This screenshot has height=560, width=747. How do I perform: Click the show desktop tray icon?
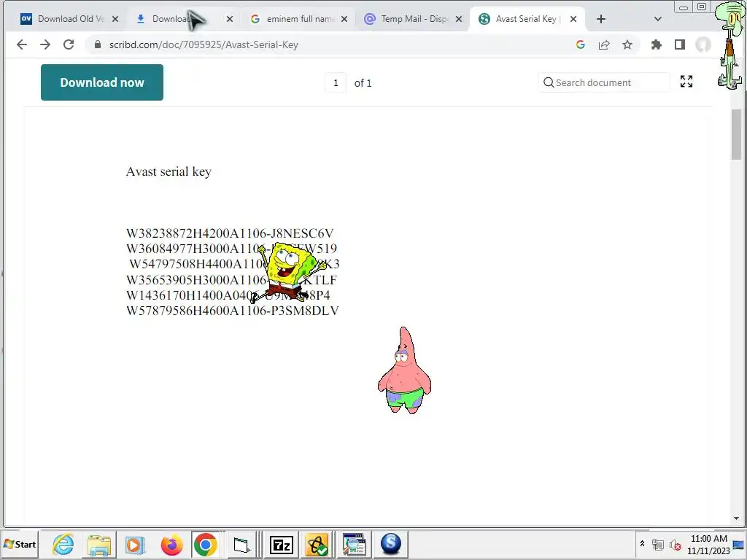(x=739, y=544)
